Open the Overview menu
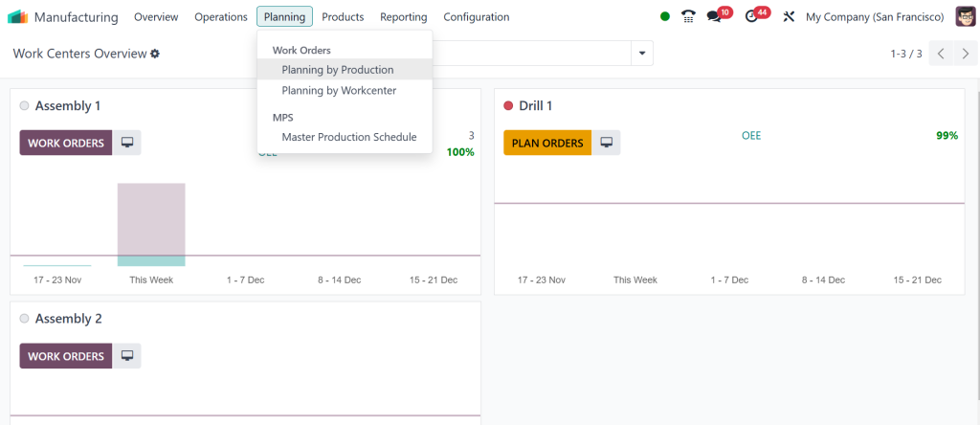Screen dimensions: 980x425 point(156,17)
